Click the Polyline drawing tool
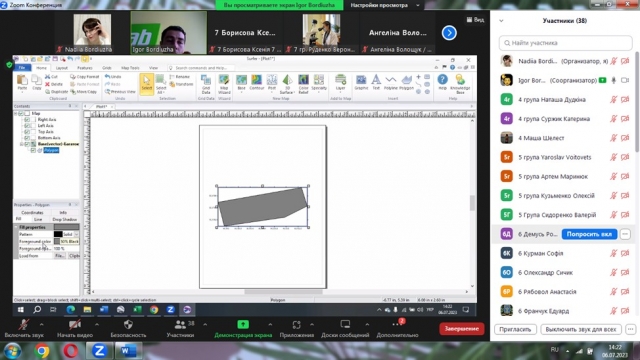 coord(391,82)
